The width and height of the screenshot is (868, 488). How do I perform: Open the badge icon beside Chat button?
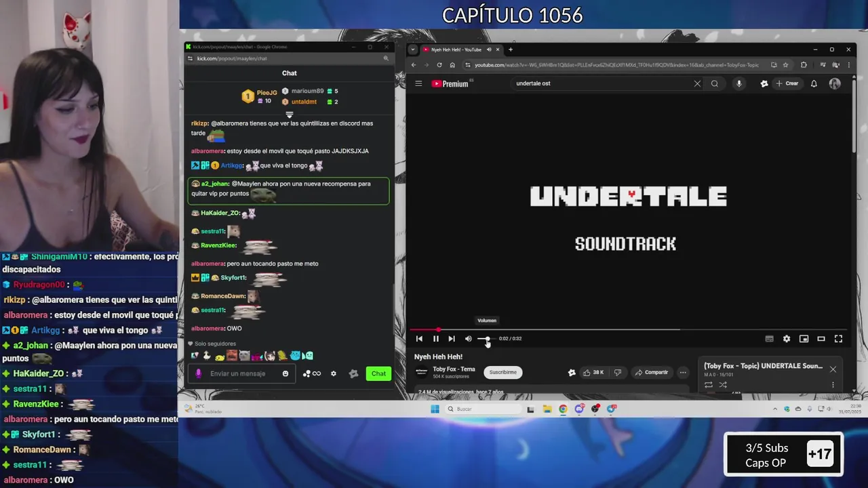tap(353, 373)
